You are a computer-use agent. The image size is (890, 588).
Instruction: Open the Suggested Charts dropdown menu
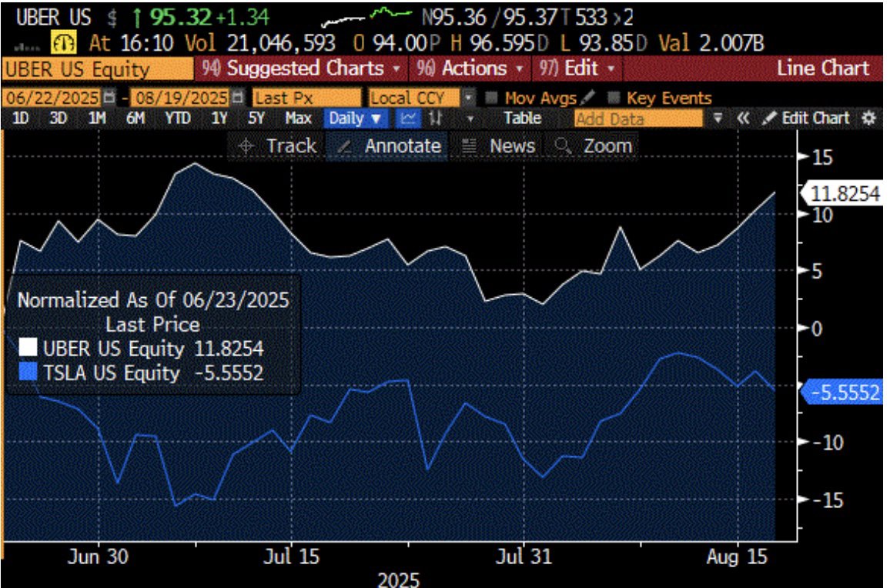(301, 68)
